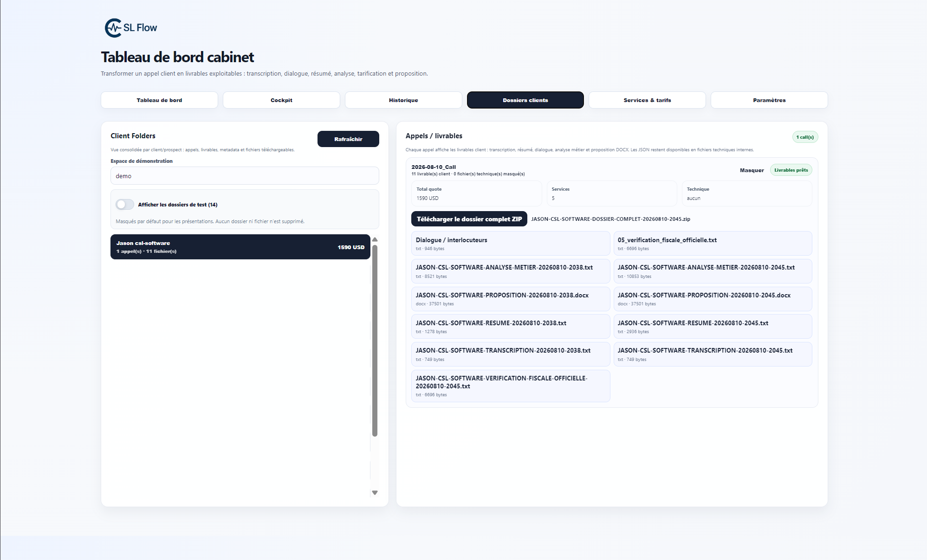The height and width of the screenshot is (560, 927).
Task: Switch to the Cockpit tab
Action: pyautogui.click(x=281, y=100)
